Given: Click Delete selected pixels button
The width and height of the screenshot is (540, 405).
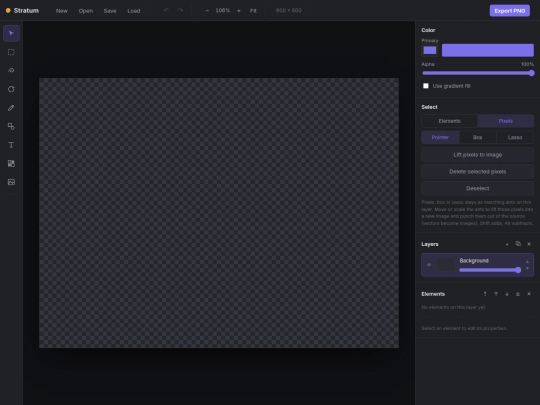Looking at the screenshot, I should [x=478, y=172].
